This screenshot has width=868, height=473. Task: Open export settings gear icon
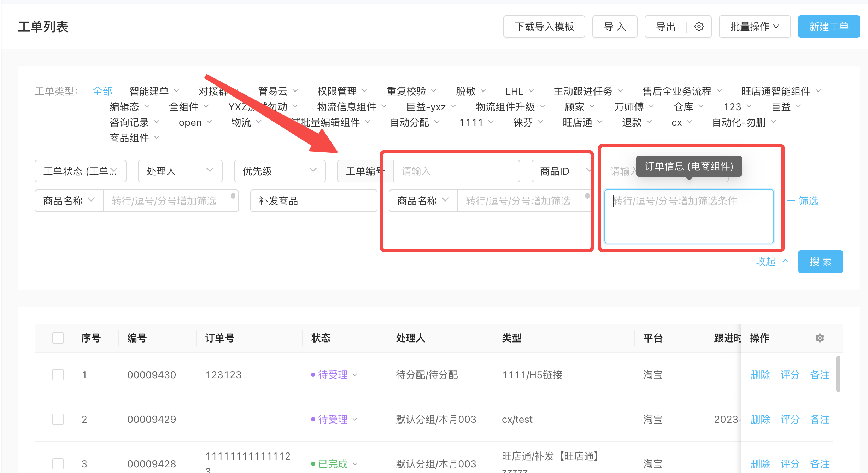point(699,27)
